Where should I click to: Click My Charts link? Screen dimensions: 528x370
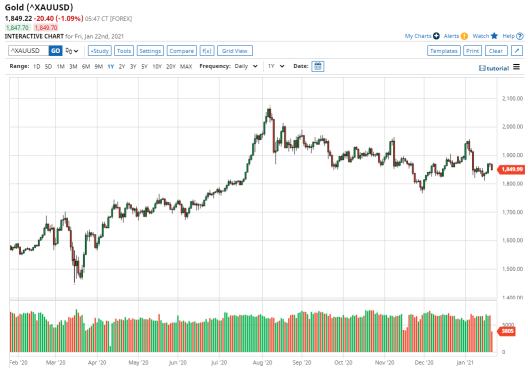[418, 36]
